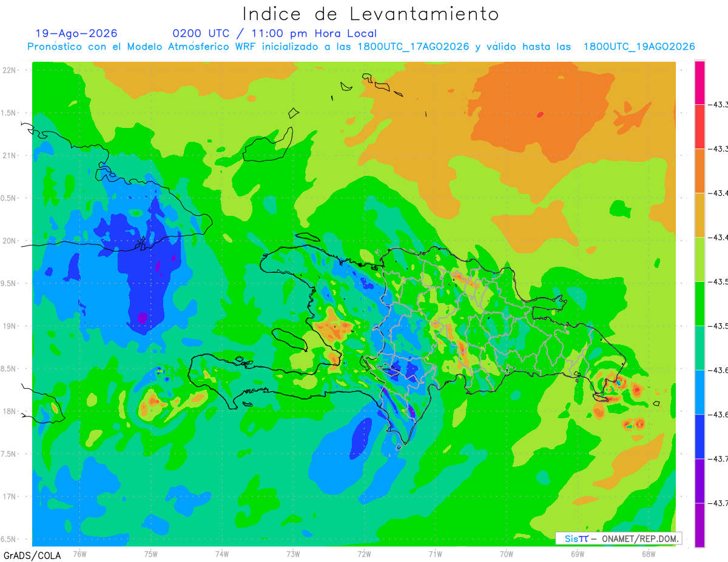This screenshot has width=728, height=562.
Task: Select the title "Indice de Levantamiento"
Action: click(x=370, y=14)
